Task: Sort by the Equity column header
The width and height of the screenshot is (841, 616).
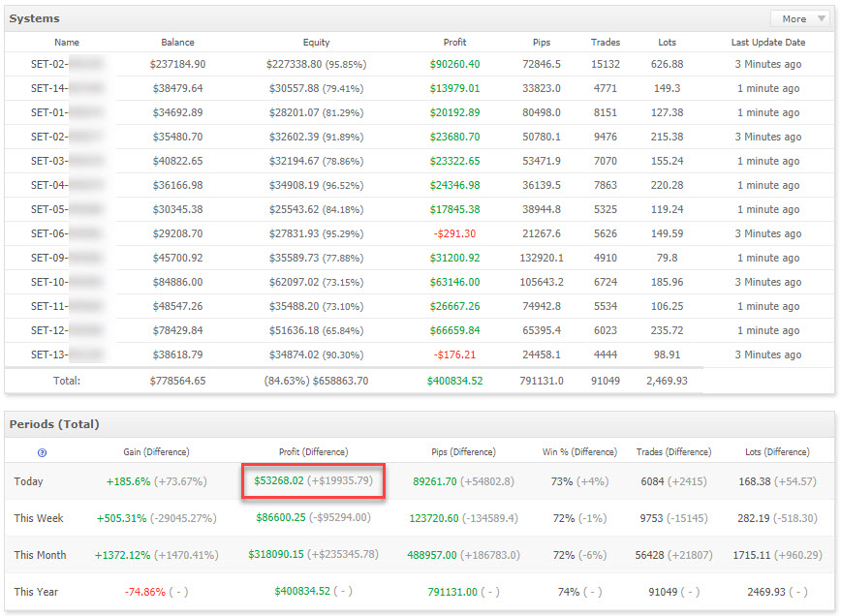Action: [316, 42]
